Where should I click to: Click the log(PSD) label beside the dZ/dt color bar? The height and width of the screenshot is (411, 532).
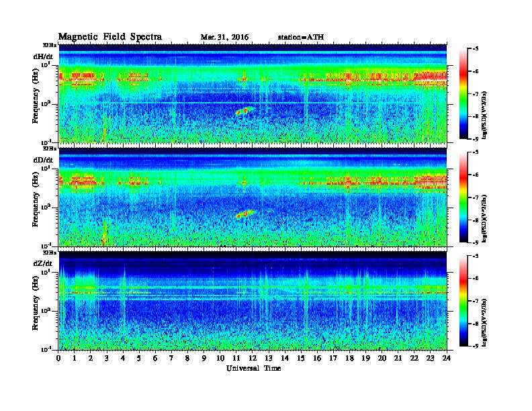click(x=486, y=322)
